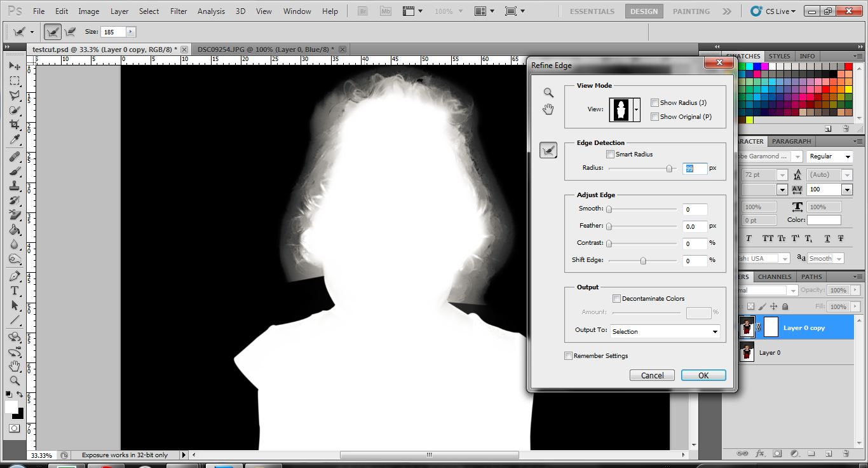Switch to the Channels tab
The width and height of the screenshot is (868, 468).
coord(774,277)
